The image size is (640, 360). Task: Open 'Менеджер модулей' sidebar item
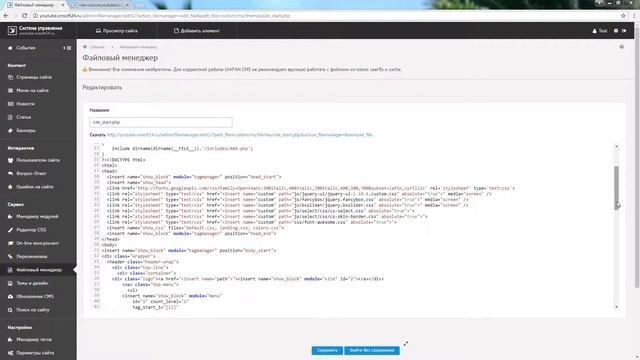(x=38, y=216)
